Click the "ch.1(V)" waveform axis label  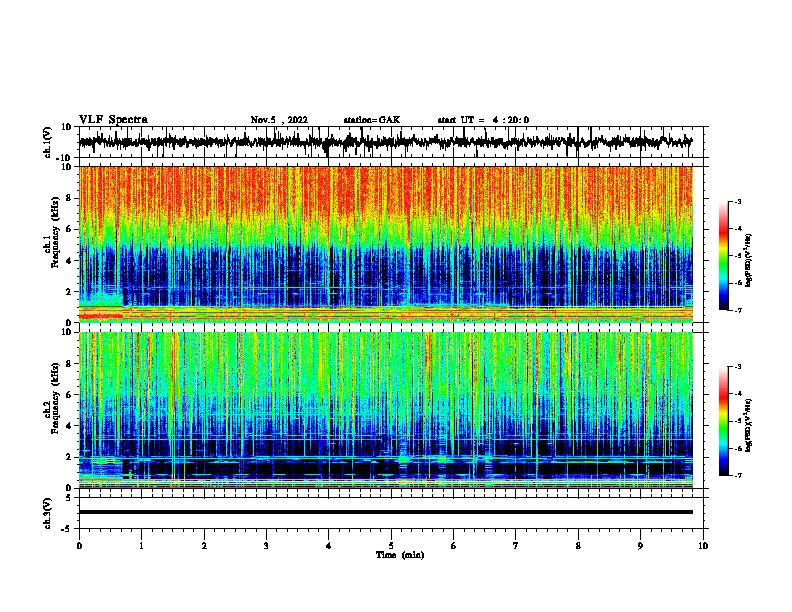pos(49,142)
